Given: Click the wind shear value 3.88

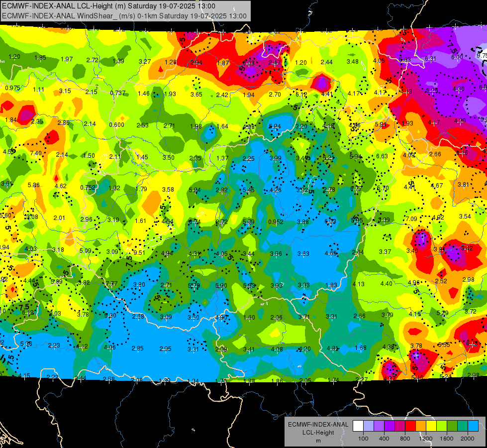Looking at the screenshot, I should (x=303, y=222).
